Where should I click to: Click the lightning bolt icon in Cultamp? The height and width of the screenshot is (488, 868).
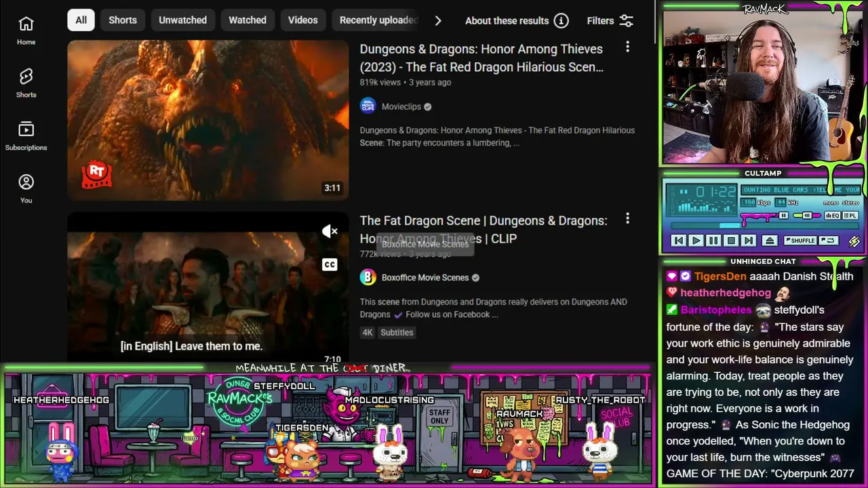pyautogui.click(x=854, y=241)
